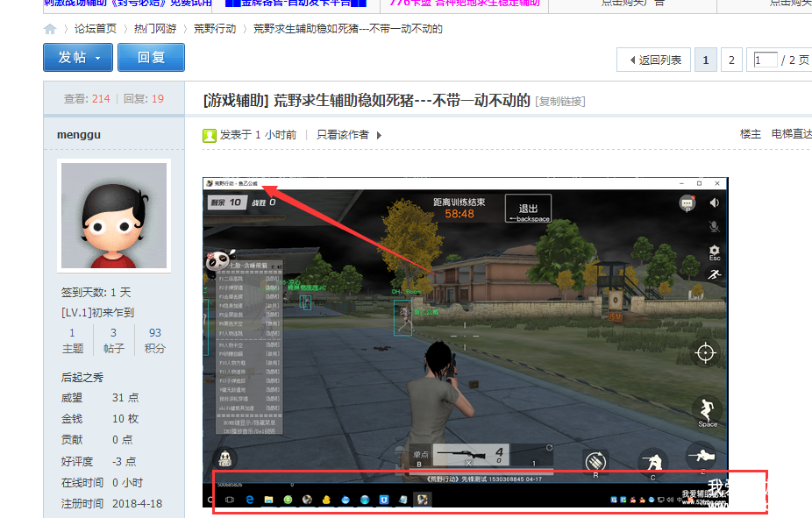The width and height of the screenshot is (812, 518).
Task: Open the 荒野行动 forum breadcrumb
Action: 214,29
